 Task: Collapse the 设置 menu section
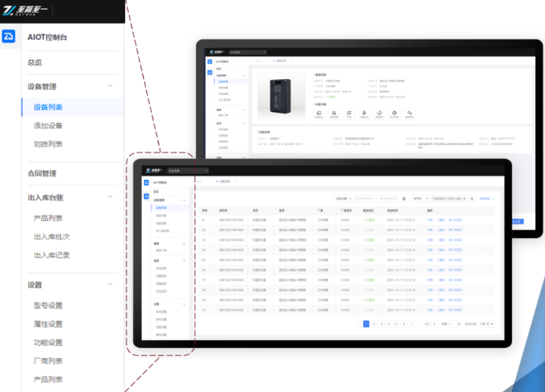pos(110,285)
